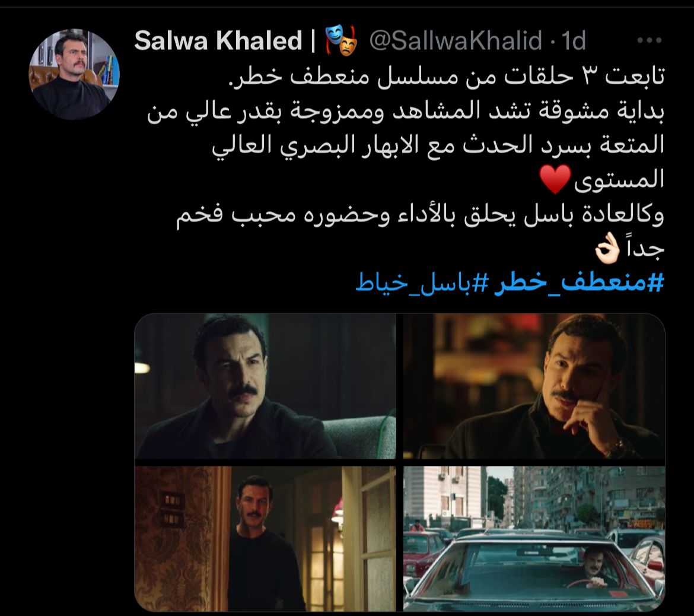Image resolution: width=694 pixels, height=616 pixels.
Task: Open the hashtag #منعطف_خطر
Action: coord(579,283)
